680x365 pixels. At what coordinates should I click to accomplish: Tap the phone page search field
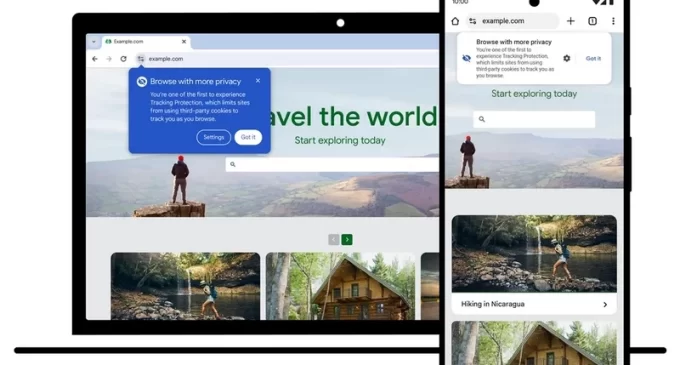tap(534, 119)
